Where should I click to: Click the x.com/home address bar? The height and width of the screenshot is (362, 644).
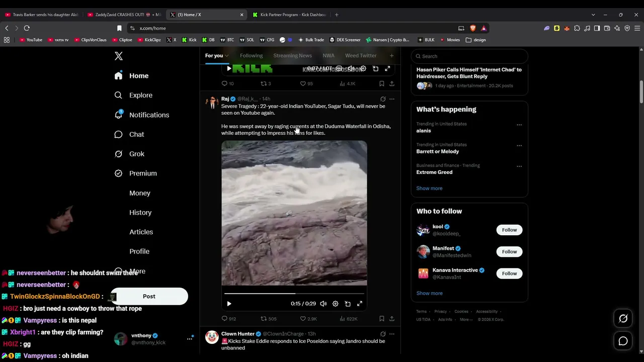[x=292, y=28]
